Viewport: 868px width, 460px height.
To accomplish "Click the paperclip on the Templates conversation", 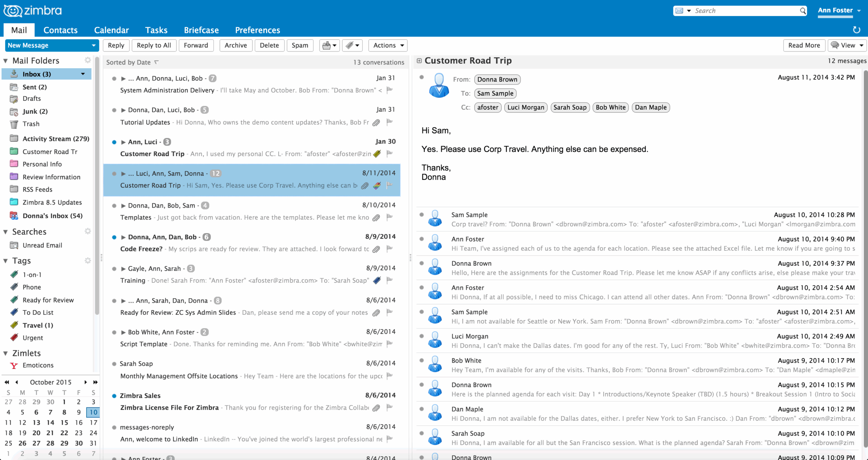I will point(376,218).
